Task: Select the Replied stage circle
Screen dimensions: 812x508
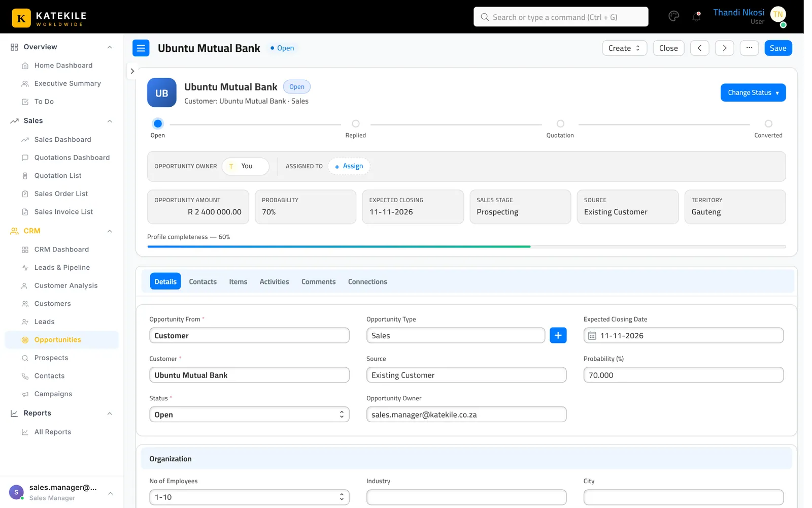Action: tap(356, 123)
